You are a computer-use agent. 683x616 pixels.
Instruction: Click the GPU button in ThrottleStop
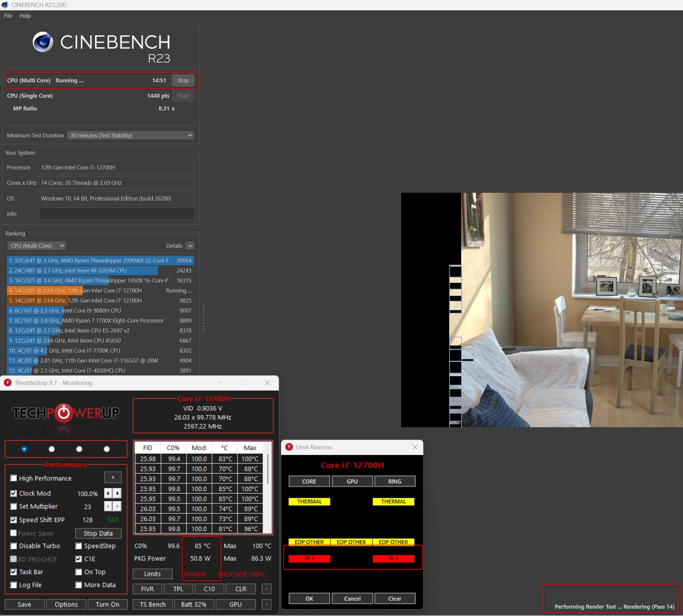[x=235, y=604]
